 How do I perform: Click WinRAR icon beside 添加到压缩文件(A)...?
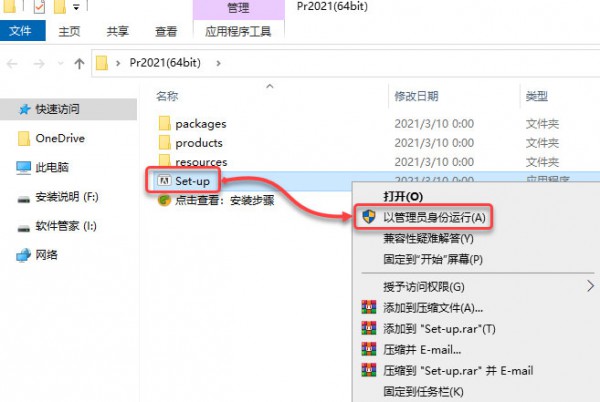click(369, 307)
